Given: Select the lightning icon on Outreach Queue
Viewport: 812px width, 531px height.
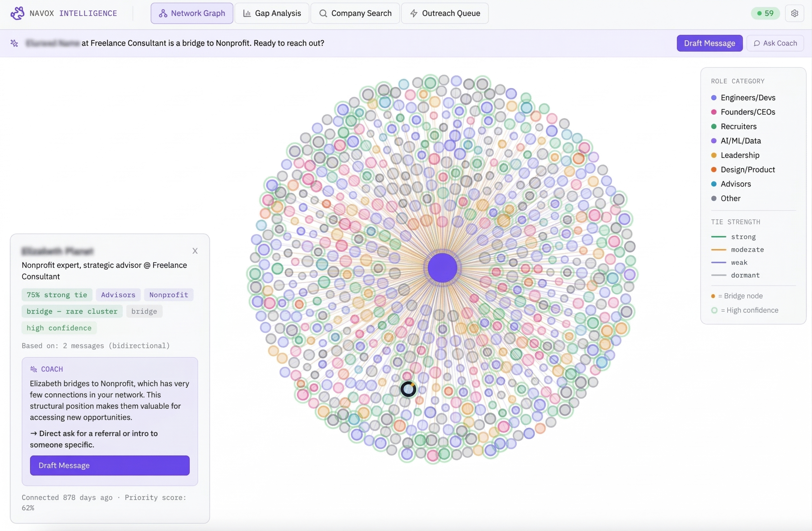Looking at the screenshot, I should 414,13.
